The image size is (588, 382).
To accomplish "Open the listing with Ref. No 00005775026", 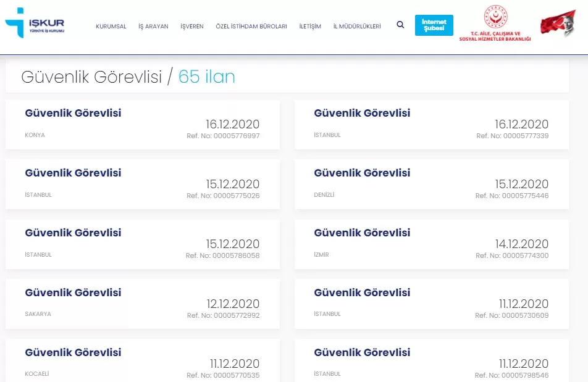I will (x=73, y=173).
